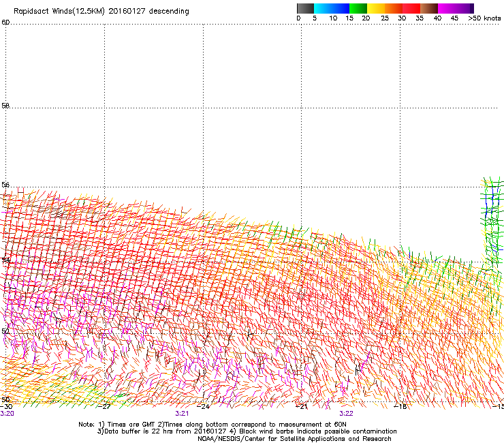The height and width of the screenshot is (443, 504).
Task: Click latitude label '50'
Action: 5,399
